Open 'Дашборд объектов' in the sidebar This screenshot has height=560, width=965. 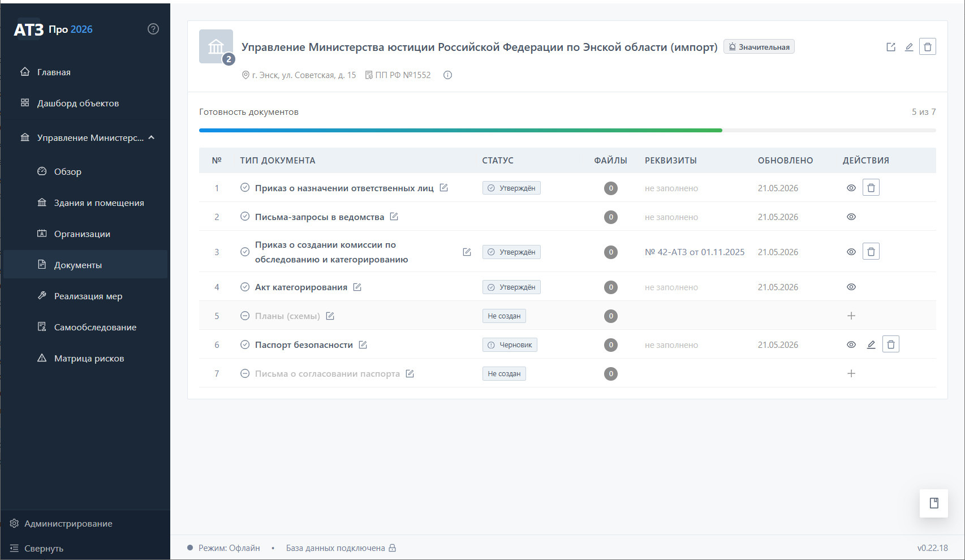85,103
